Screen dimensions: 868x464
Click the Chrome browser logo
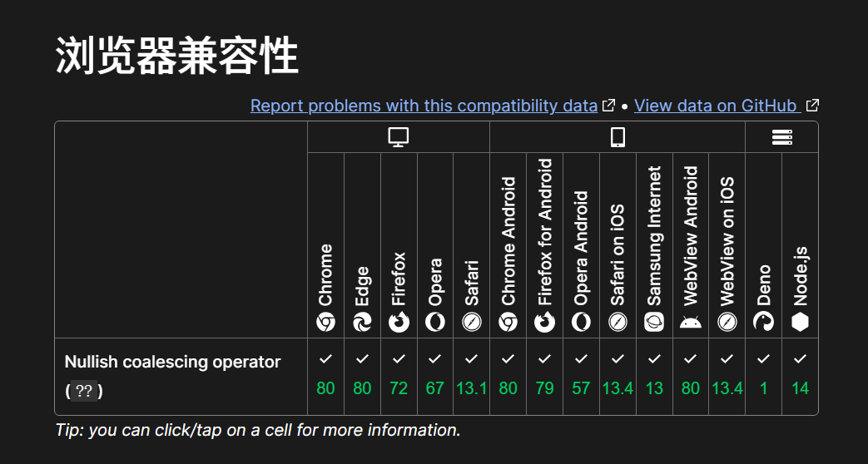point(325,323)
